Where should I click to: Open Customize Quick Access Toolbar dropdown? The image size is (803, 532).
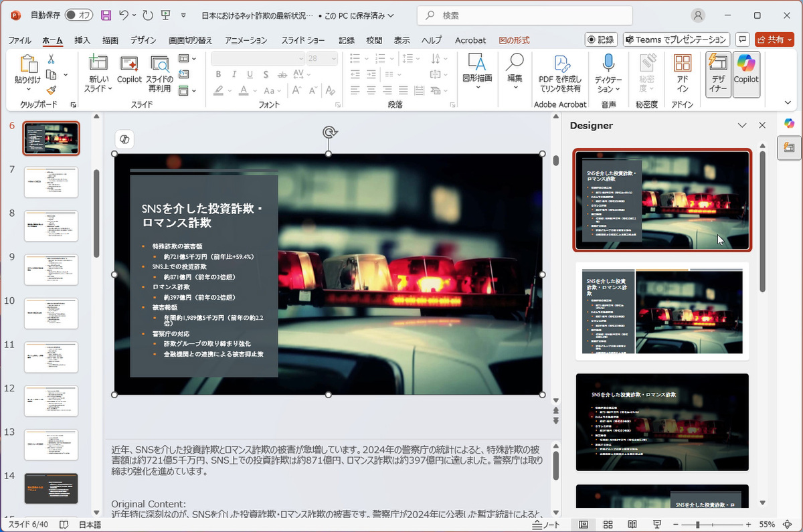pos(184,15)
